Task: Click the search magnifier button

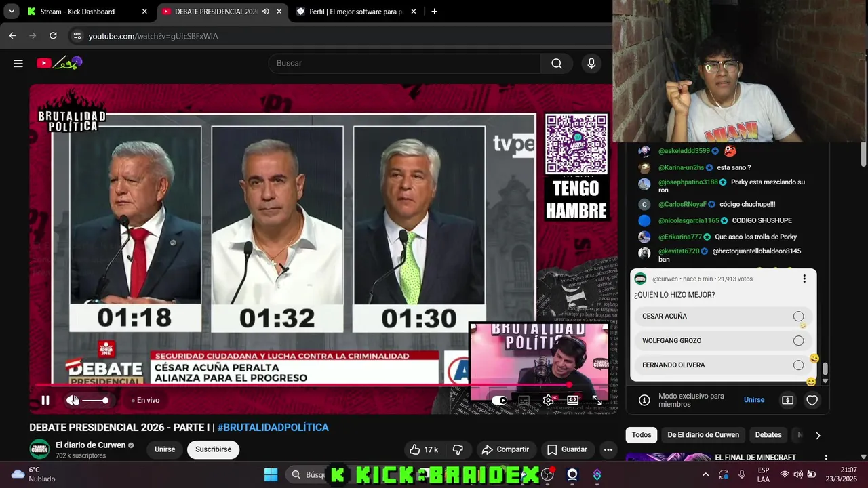Action: tap(557, 63)
